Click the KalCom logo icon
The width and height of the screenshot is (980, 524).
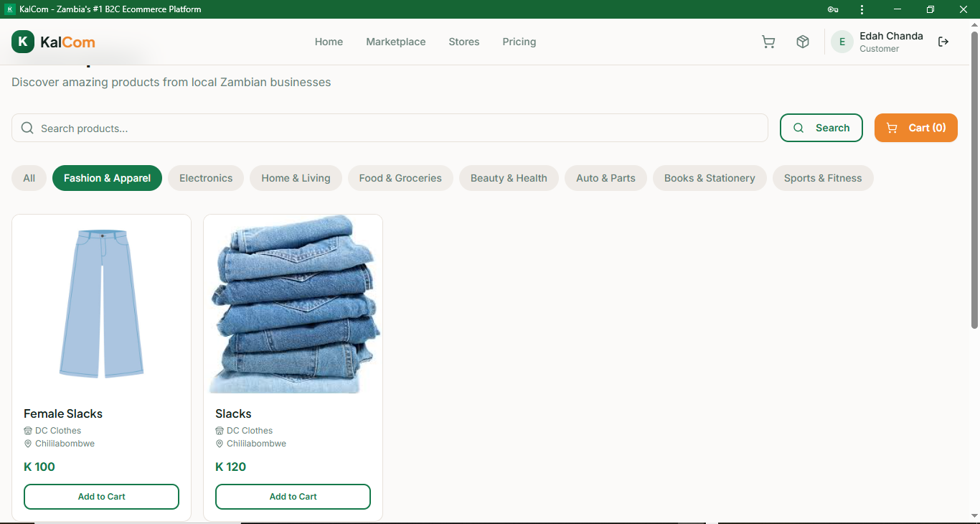[x=23, y=42]
